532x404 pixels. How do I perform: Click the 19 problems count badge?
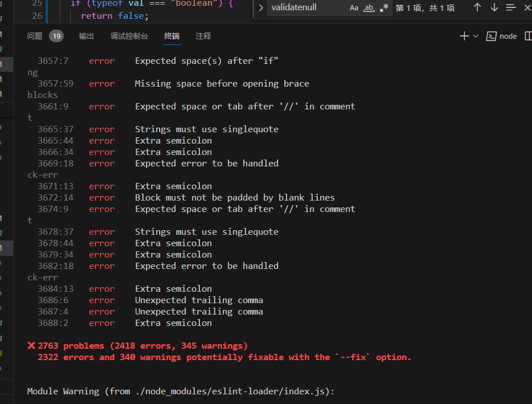pos(56,35)
